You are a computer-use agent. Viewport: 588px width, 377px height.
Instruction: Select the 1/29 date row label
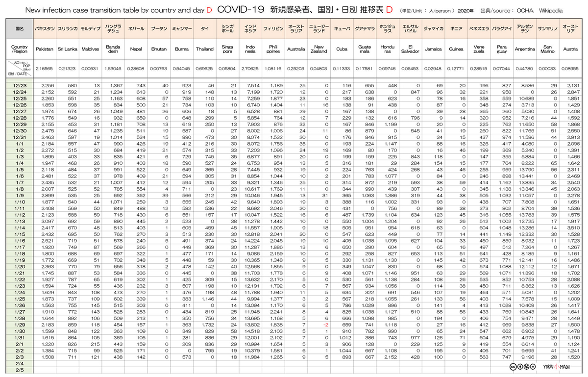click(x=20, y=326)
